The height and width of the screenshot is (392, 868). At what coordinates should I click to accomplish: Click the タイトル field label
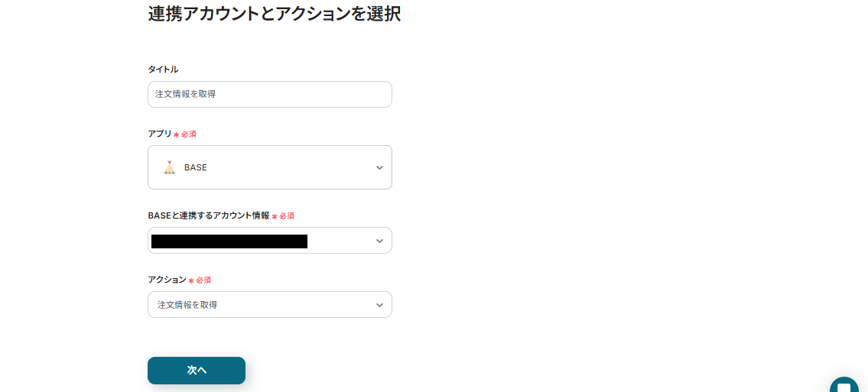(163, 70)
